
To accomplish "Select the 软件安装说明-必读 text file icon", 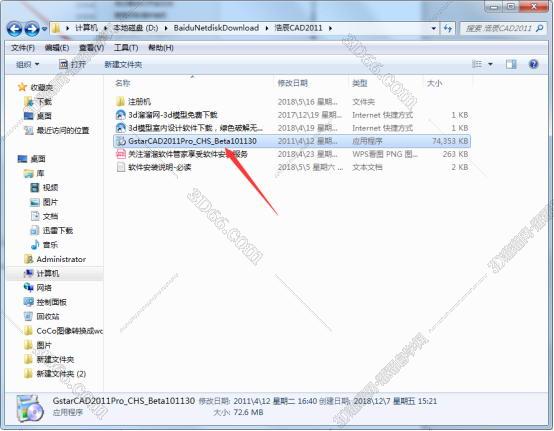I will pyautogui.click(x=120, y=167).
